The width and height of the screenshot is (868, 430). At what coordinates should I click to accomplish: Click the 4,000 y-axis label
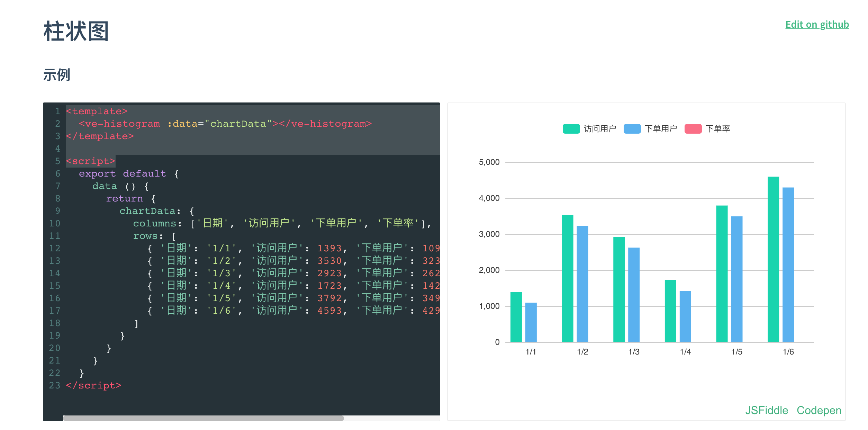[x=489, y=198]
